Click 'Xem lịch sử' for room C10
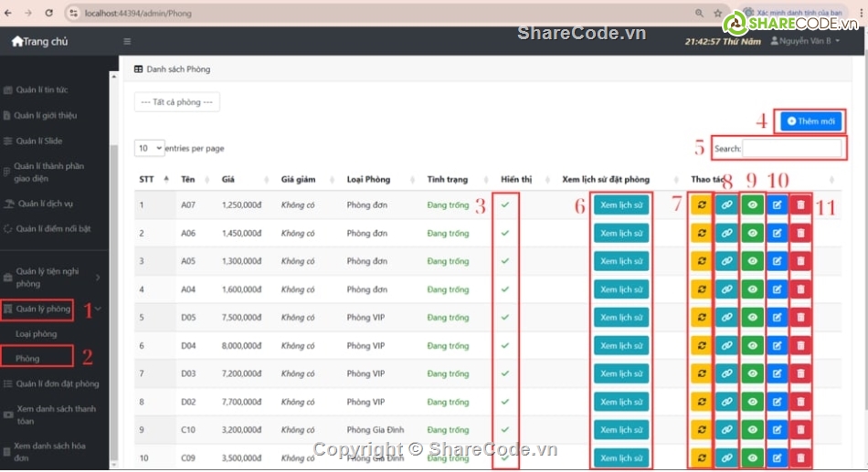 coord(621,430)
